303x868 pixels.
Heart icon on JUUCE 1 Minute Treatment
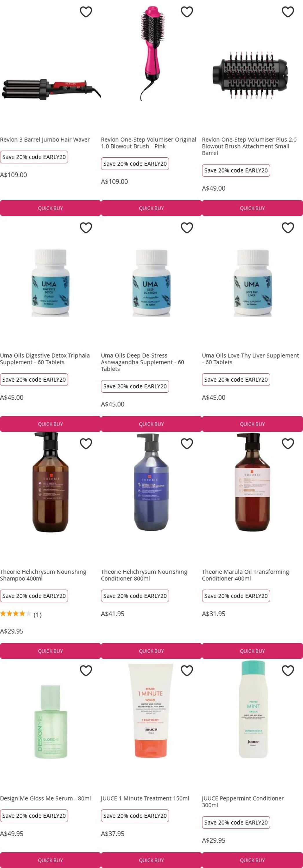coord(187,671)
